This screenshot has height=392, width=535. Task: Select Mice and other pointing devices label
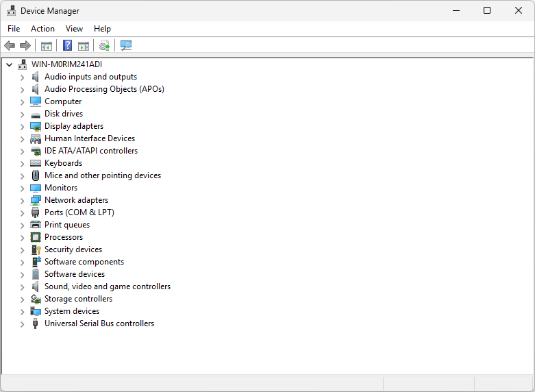click(x=103, y=175)
